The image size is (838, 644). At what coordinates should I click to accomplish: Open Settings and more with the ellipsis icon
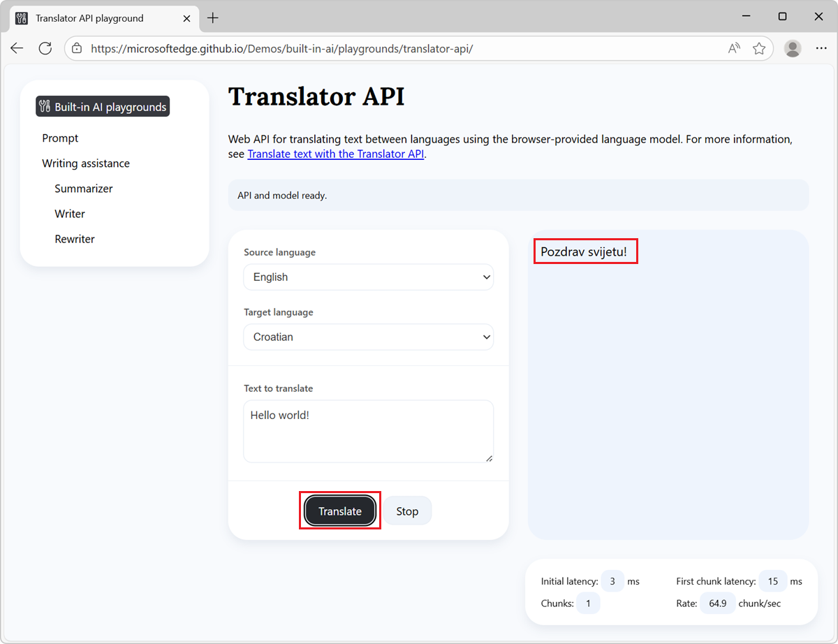pos(821,48)
